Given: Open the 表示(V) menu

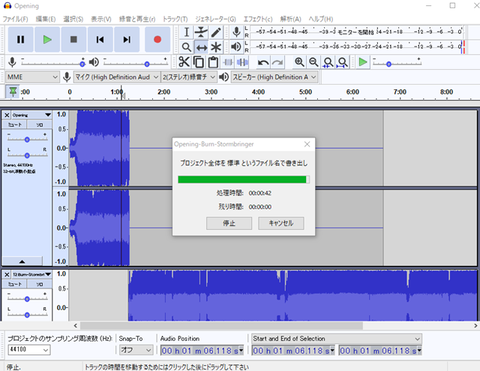Looking at the screenshot, I should [101, 19].
